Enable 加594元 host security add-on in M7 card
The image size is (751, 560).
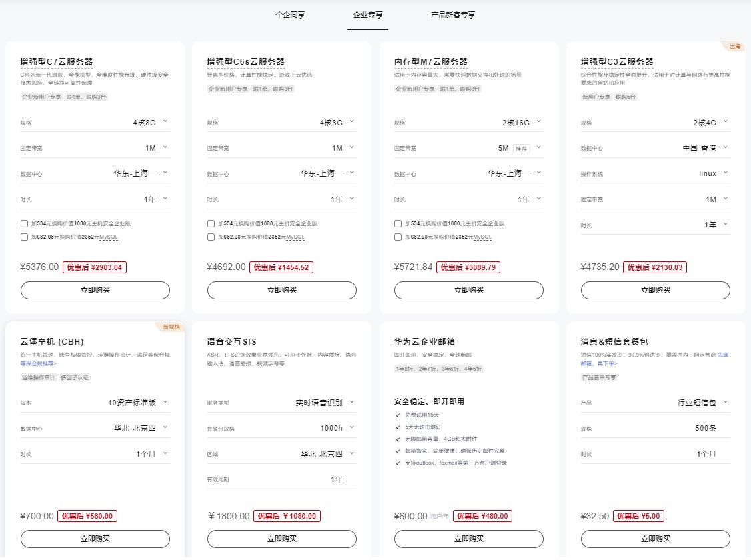(398, 223)
